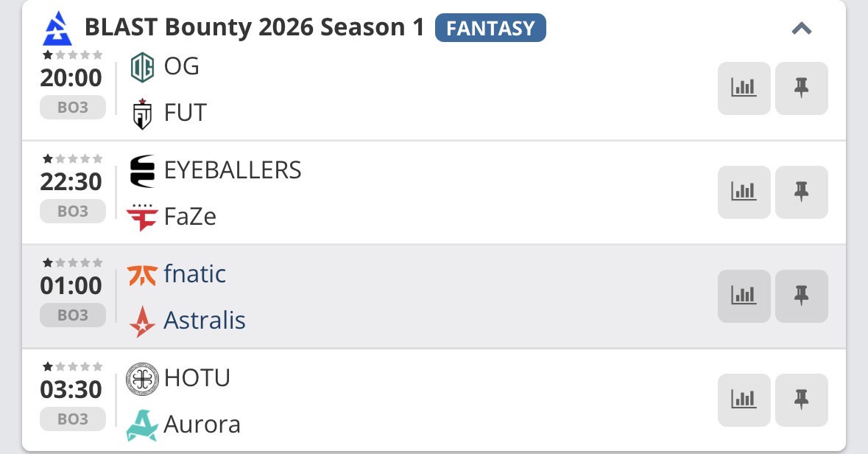Collapse the BLAST Bounty 2026 event section
Screen dimensions: 868x454
(801, 29)
